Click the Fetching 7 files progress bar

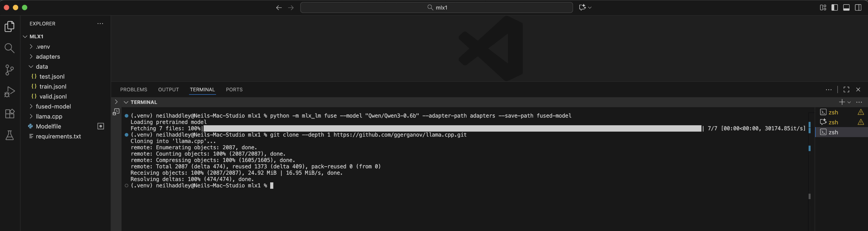tap(453, 129)
